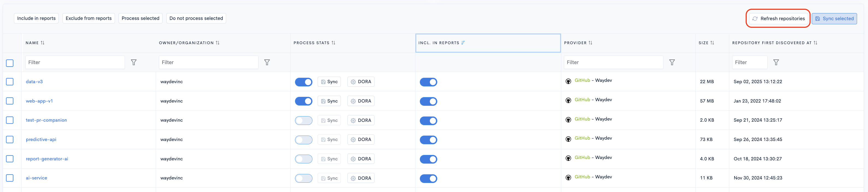Screen dimensions: 868x192
Task: Check the checkbox for the web-app-v1 row
Action: (10, 101)
